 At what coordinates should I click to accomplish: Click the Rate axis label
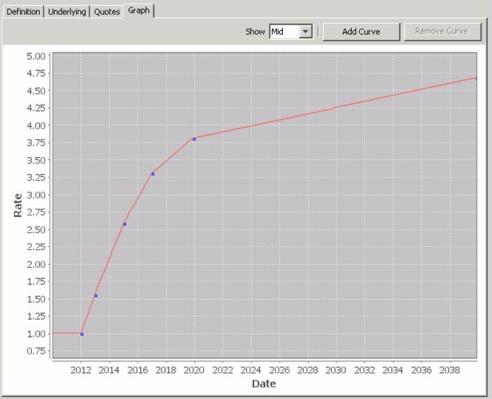[18, 205]
